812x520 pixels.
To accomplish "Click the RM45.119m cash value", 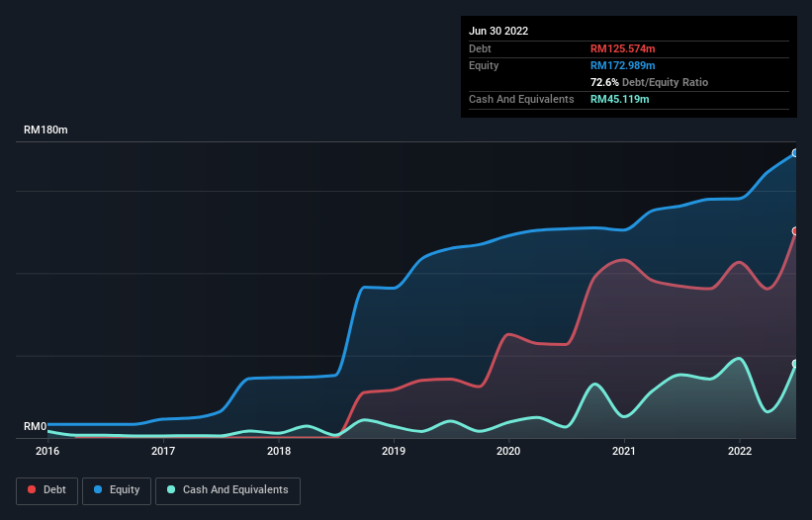I will (619, 99).
